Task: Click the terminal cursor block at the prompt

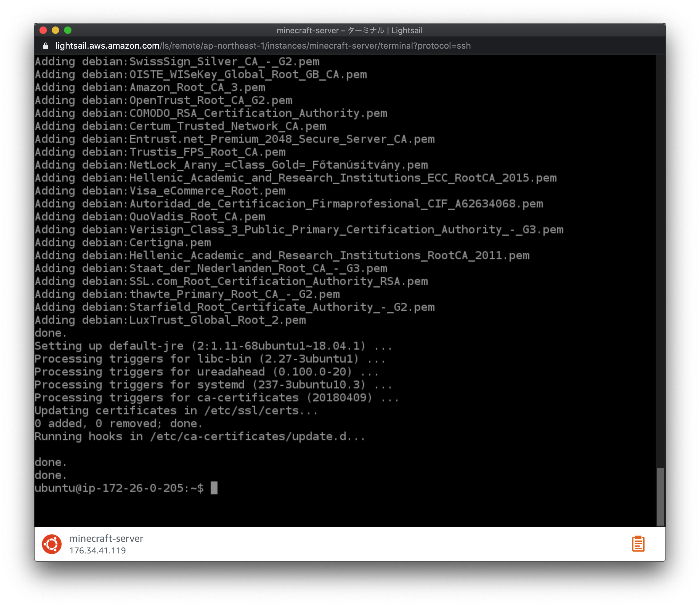Action: coord(214,488)
